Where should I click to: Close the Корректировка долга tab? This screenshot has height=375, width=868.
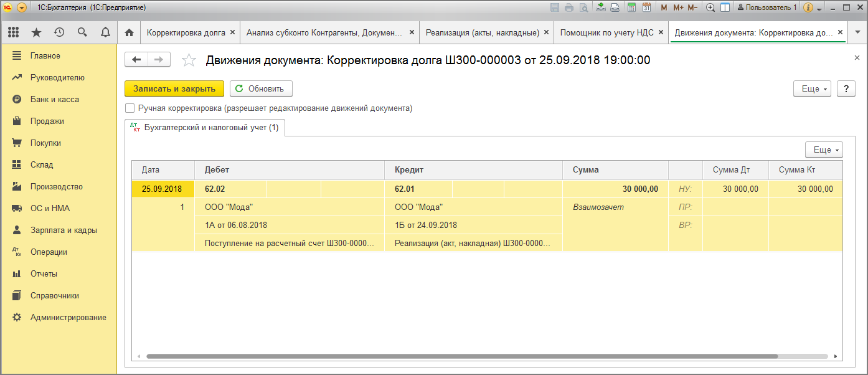(233, 32)
